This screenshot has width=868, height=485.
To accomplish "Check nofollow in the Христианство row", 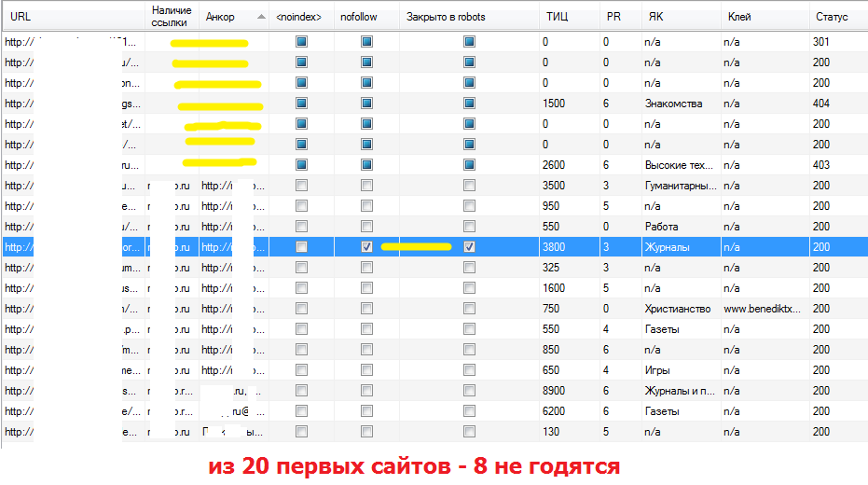I will click(366, 309).
